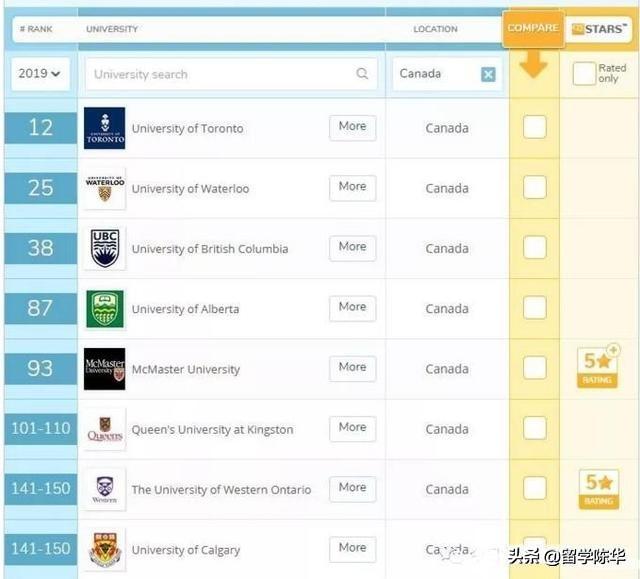Click Canada location in Toronto row

447,129
